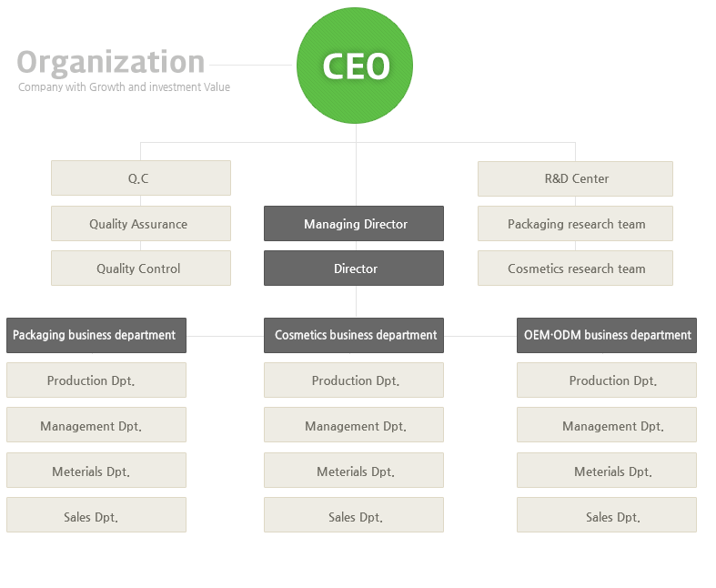Click the Quality Assurance box
This screenshot has width=716, height=588.
click(141, 223)
